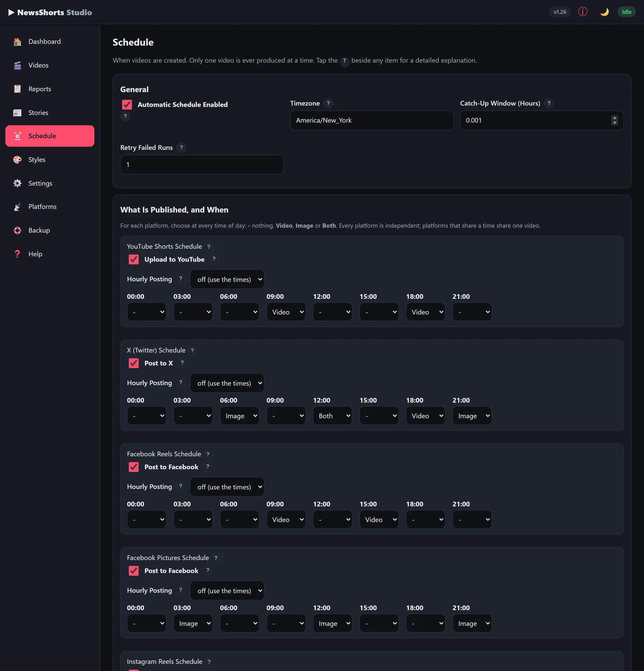Increase Catch-Up Window hours with stepper
The image size is (644, 671).
(614, 118)
